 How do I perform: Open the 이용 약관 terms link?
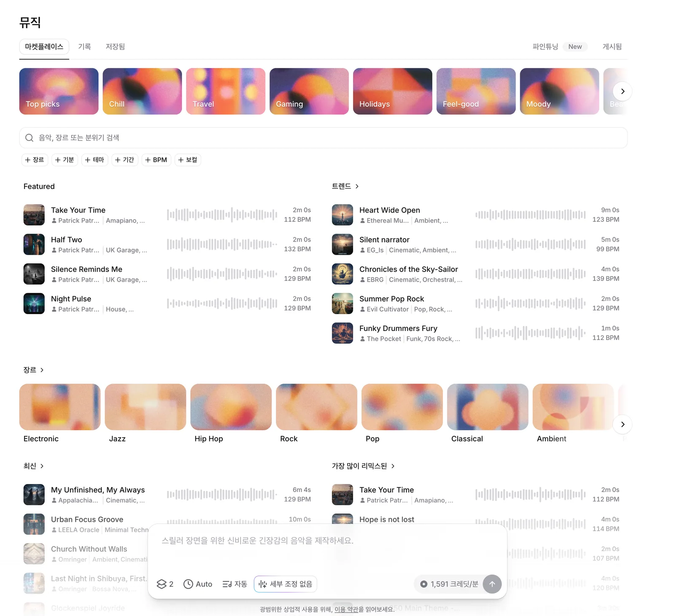tap(346, 609)
